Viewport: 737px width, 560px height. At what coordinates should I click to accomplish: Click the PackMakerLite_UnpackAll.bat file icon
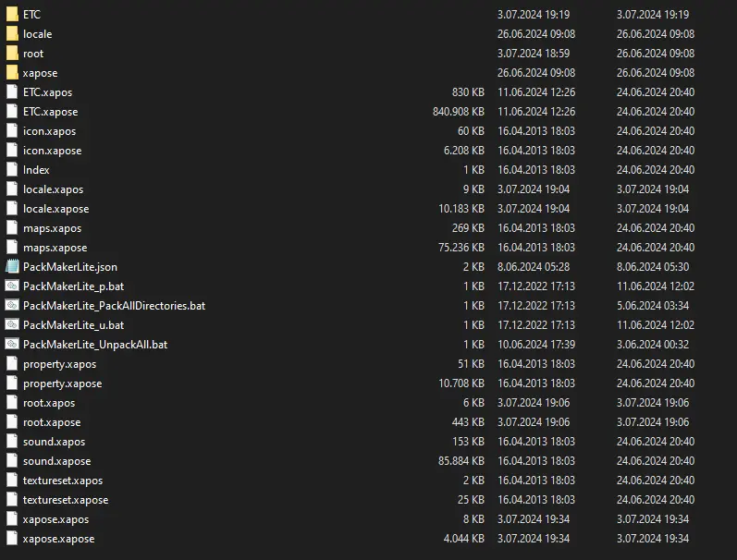coord(12,345)
